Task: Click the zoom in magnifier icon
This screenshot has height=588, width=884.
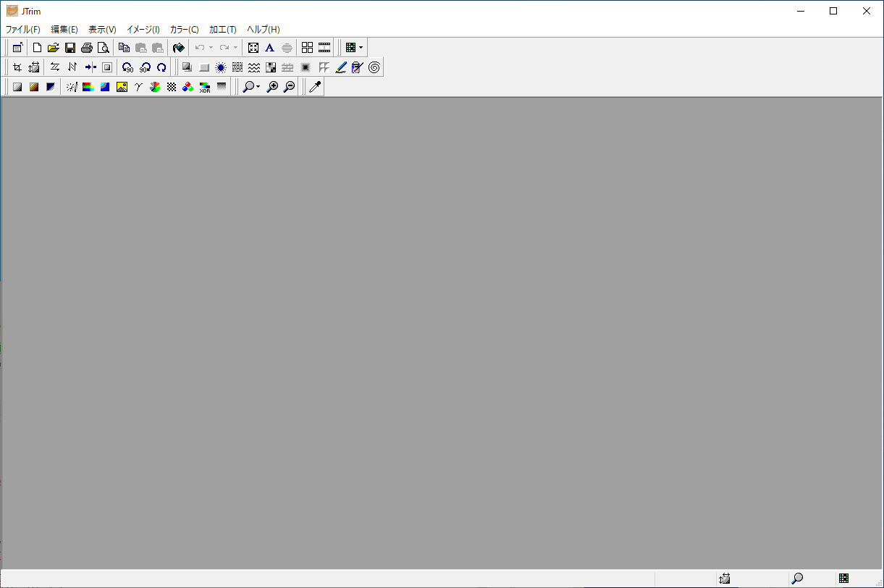Action: pos(272,87)
